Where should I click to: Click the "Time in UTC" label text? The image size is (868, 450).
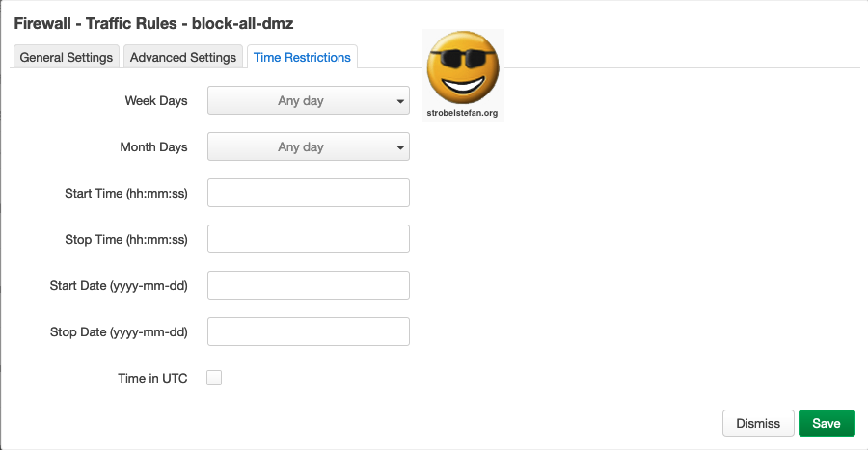[152, 379]
